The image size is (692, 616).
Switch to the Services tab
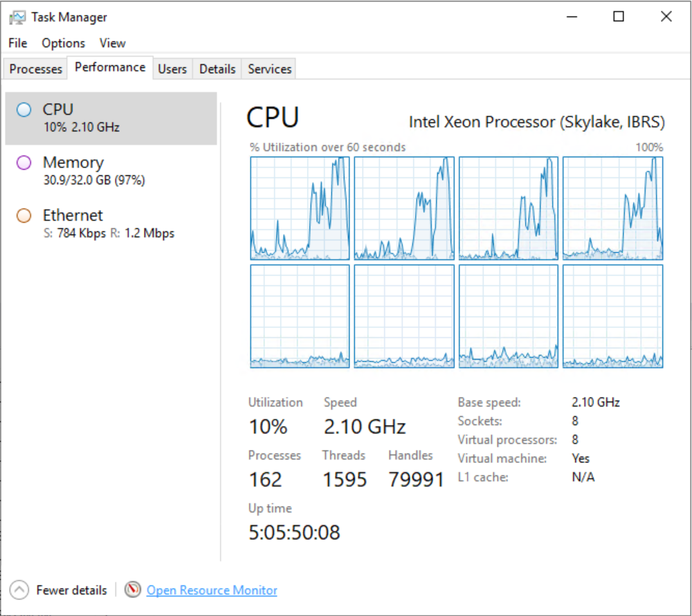pos(269,69)
